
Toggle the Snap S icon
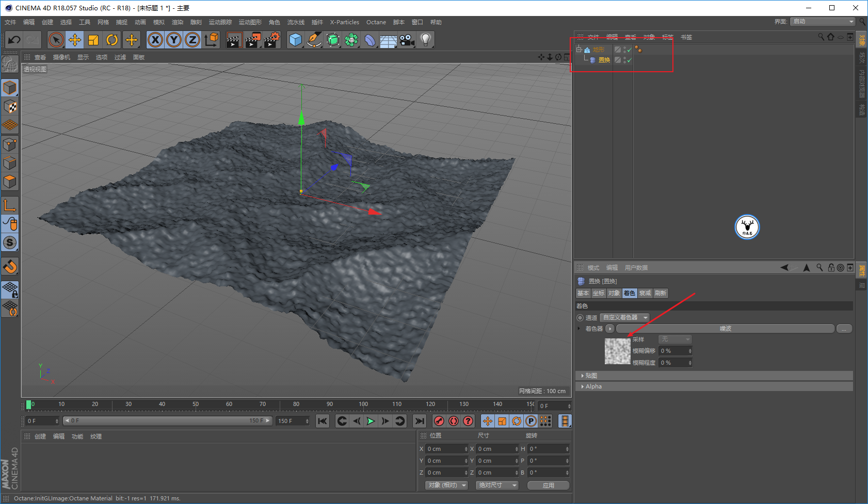coord(10,242)
